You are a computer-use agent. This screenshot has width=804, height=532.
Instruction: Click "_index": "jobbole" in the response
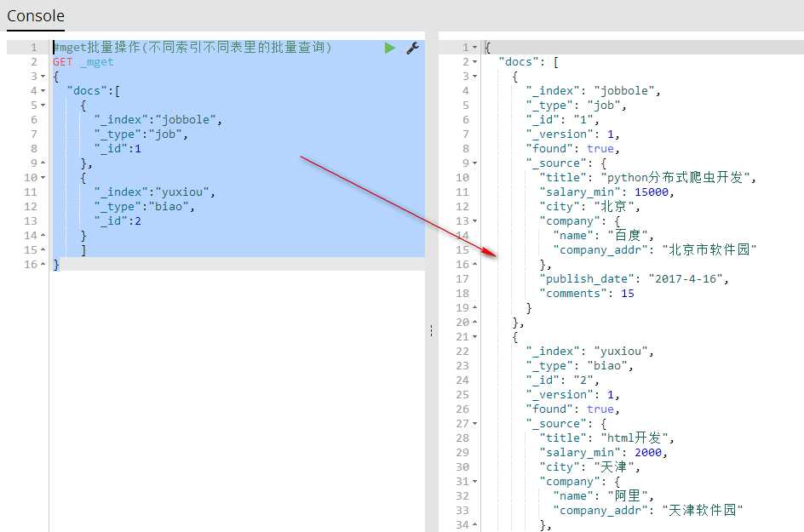(x=594, y=91)
